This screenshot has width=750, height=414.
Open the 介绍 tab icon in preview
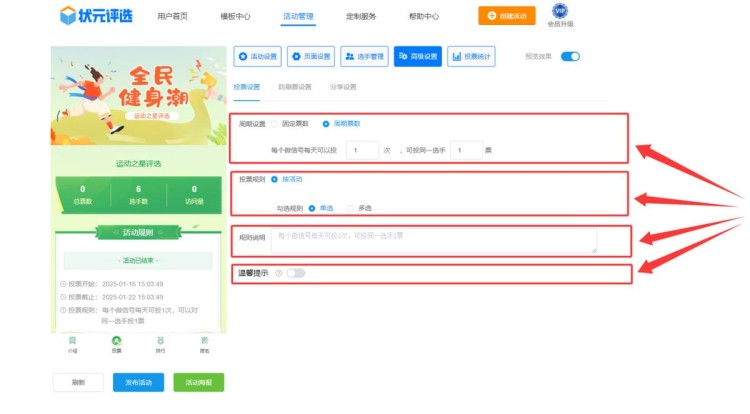[x=72, y=340]
